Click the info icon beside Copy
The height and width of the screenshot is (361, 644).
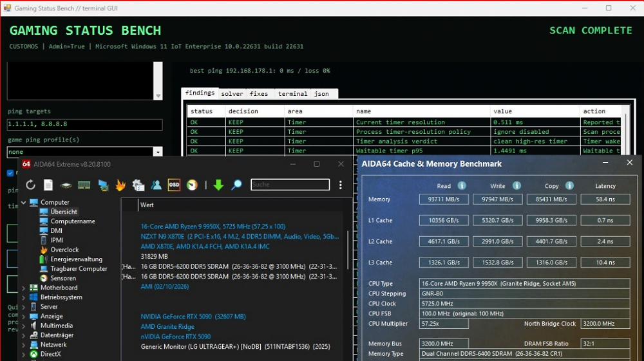point(570,185)
